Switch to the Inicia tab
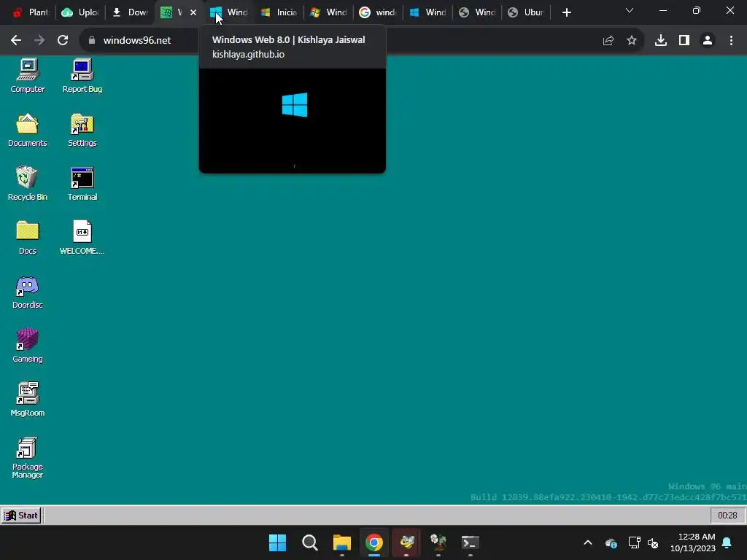This screenshot has width=747, height=560. tap(279, 12)
